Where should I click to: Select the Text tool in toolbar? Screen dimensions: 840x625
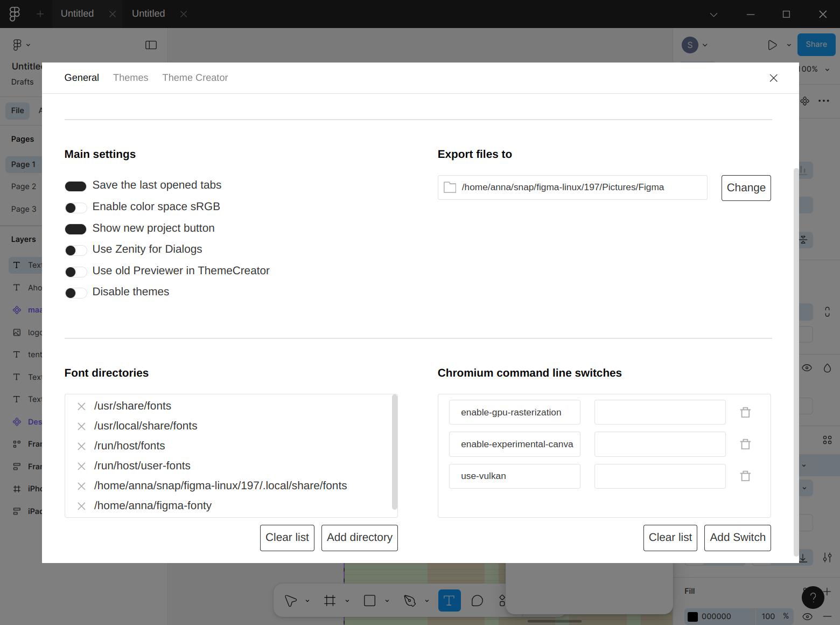click(x=449, y=601)
